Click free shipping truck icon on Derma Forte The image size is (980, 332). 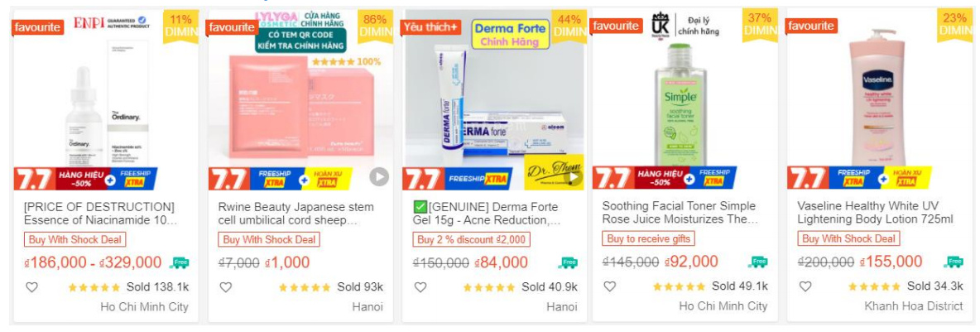coord(568,262)
